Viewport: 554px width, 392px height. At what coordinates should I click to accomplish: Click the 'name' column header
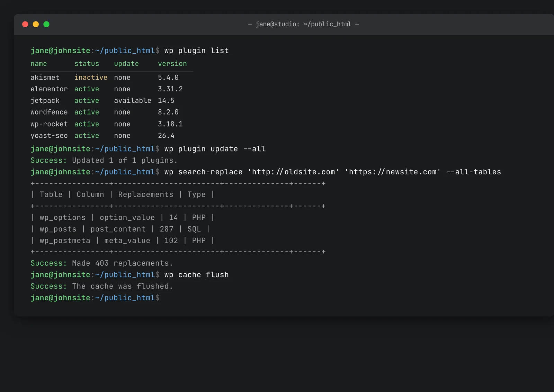click(39, 64)
